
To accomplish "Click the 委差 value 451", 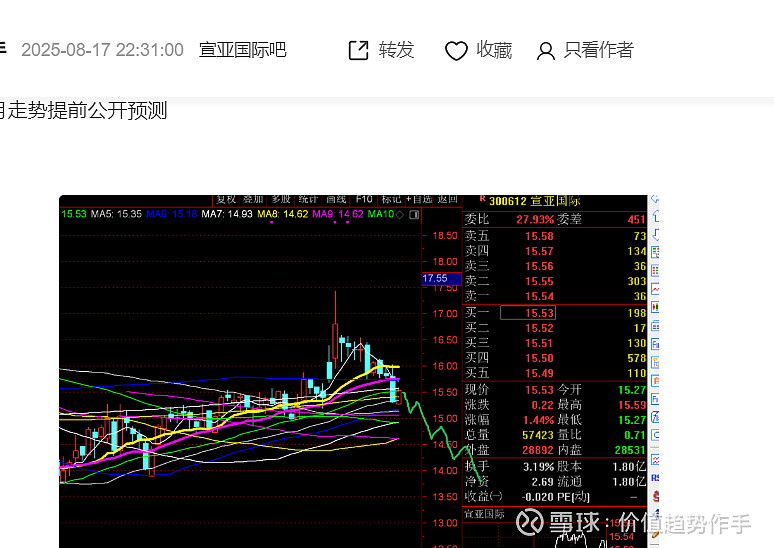I will (636, 220).
